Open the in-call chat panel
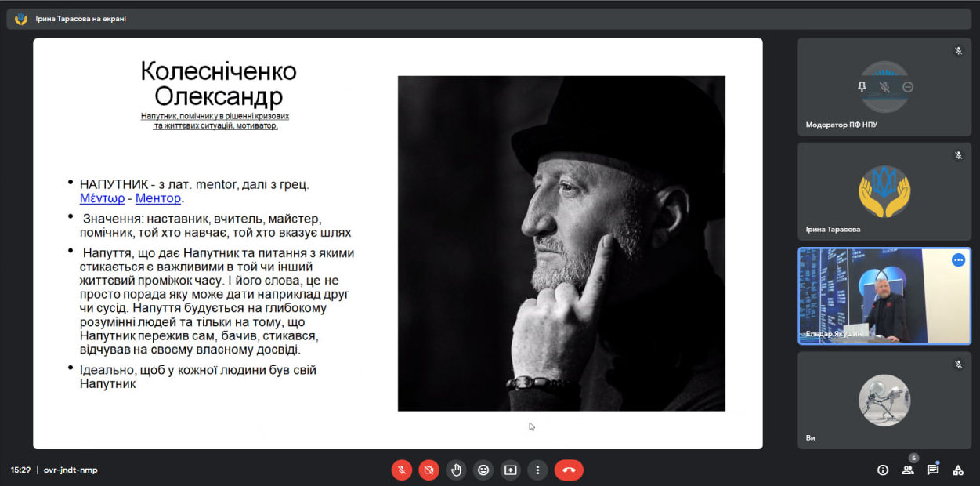The image size is (980, 486). pos(933,470)
